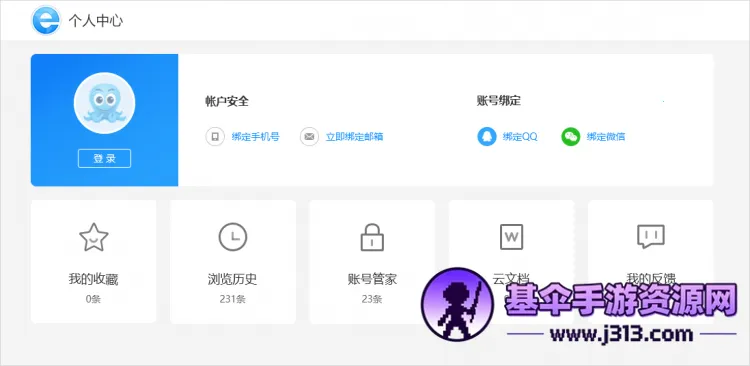Open the 绑定微信 link
750x366 pixels.
point(606,137)
